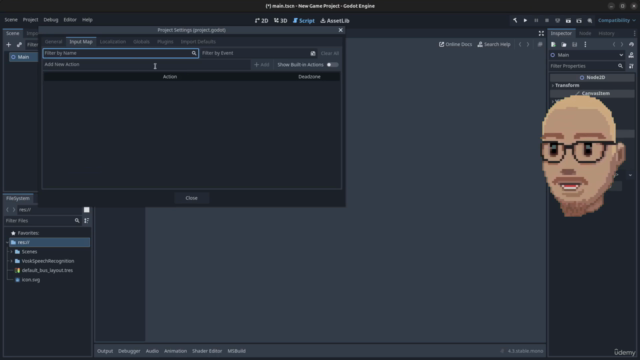This screenshot has width=640, height=360.
Task: Click the Filter Properties field
Action: 586,66
